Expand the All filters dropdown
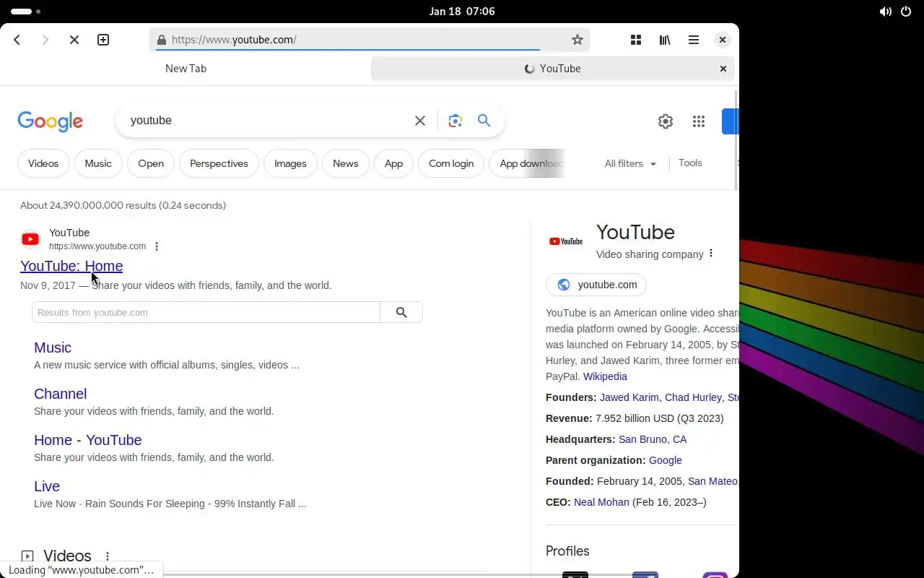Image resolution: width=924 pixels, height=578 pixels. [x=630, y=164]
